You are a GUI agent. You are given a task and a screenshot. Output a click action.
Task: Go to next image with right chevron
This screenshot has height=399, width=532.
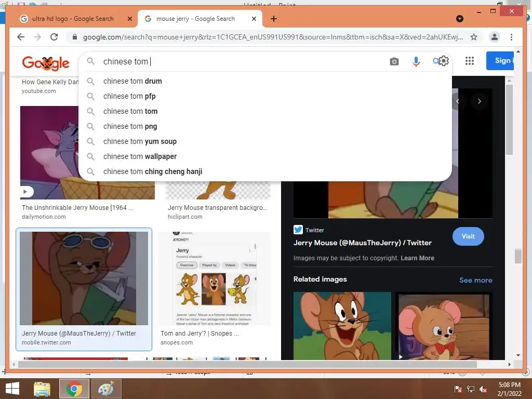(x=480, y=101)
